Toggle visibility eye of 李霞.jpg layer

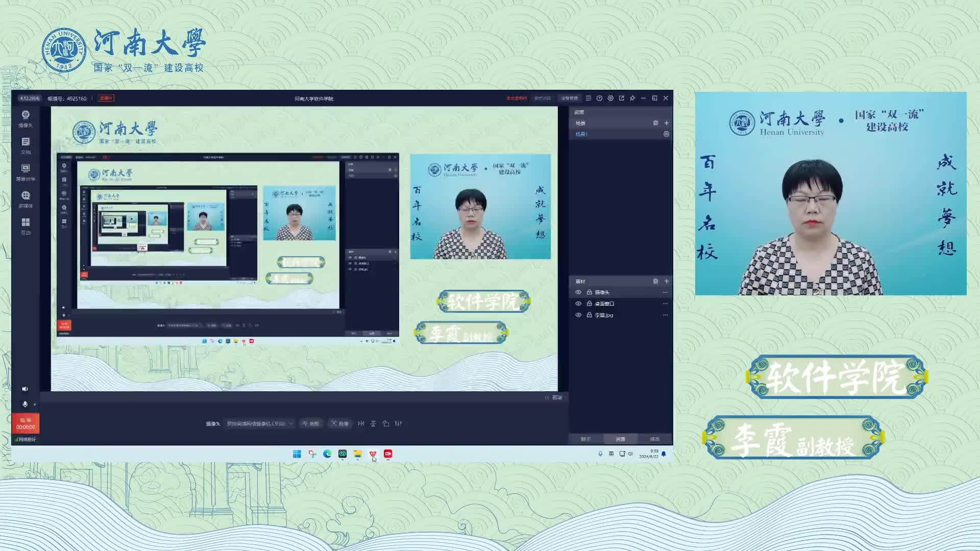578,315
